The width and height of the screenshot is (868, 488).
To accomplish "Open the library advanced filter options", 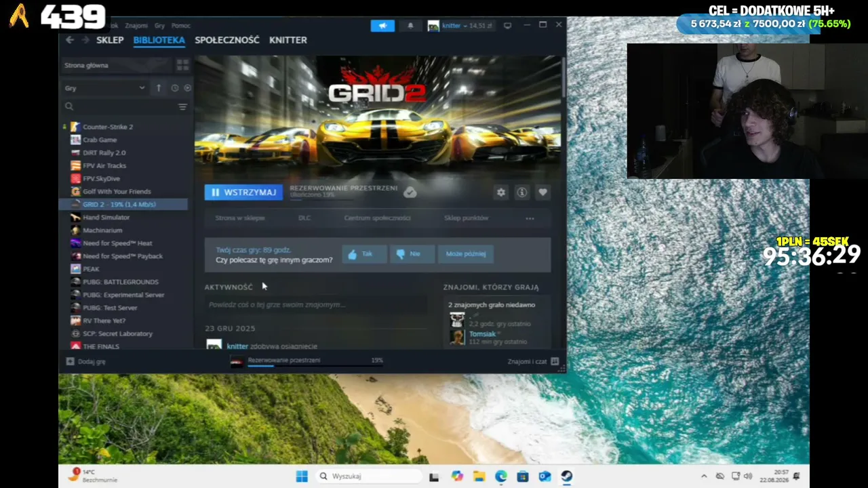I will tap(182, 106).
